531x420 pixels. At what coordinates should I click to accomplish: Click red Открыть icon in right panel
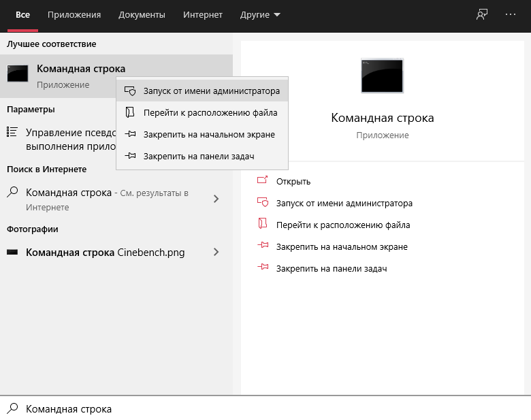click(263, 180)
